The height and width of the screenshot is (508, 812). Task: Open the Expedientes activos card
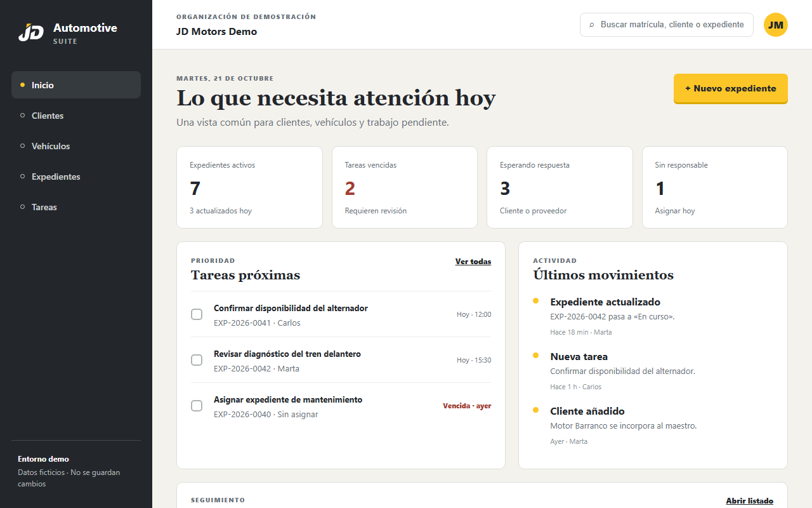click(x=249, y=187)
